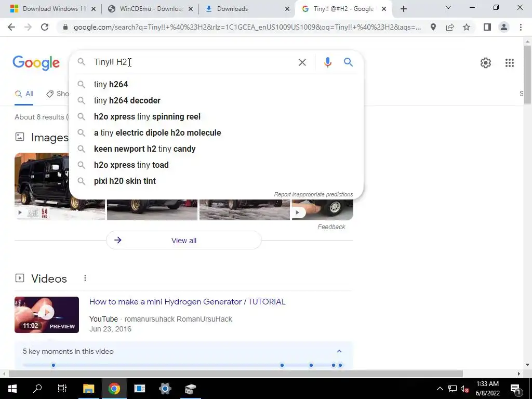The image size is (532, 399).
Task: Bookmark this page with the star icon
Action: (x=467, y=27)
